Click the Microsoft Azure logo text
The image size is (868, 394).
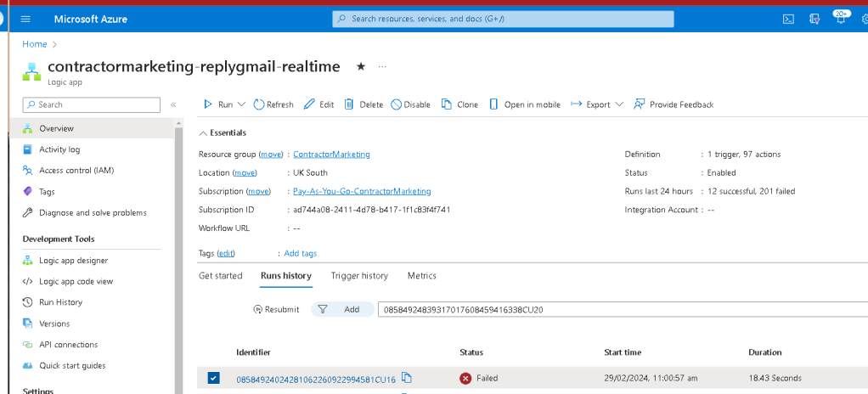91,20
